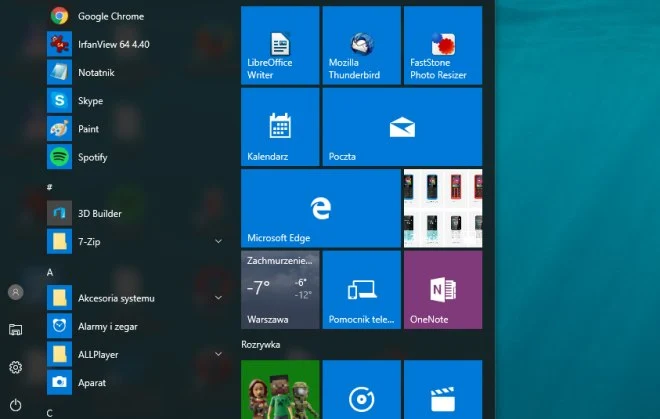Launch the Microsoft Edge tile

[321, 208]
